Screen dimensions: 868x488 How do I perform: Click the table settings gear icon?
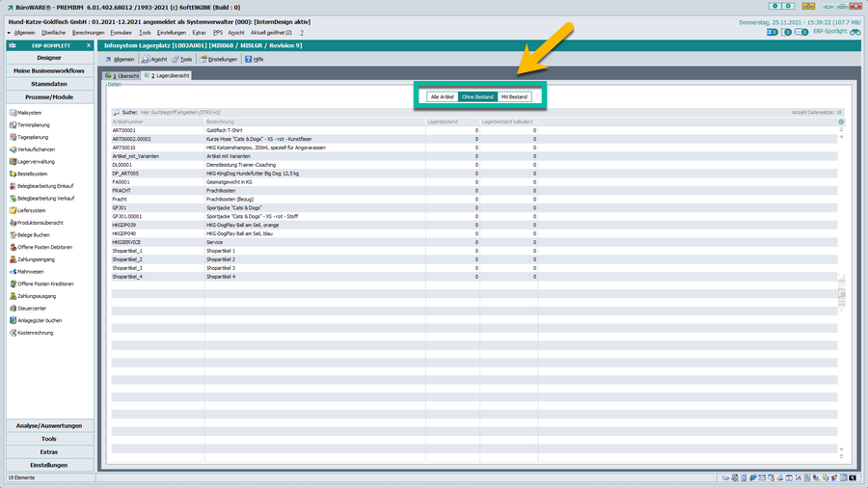[x=841, y=122]
